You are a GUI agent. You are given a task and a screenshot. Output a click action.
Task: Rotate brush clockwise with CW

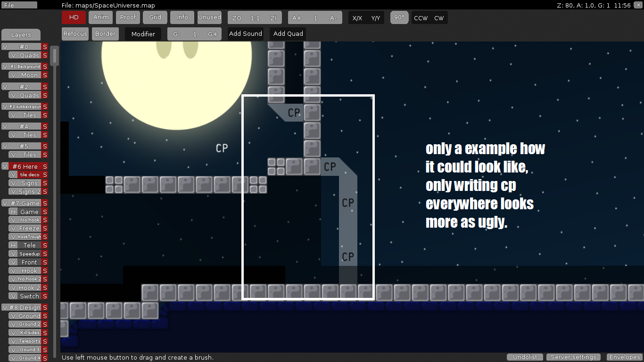pos(439,18)
